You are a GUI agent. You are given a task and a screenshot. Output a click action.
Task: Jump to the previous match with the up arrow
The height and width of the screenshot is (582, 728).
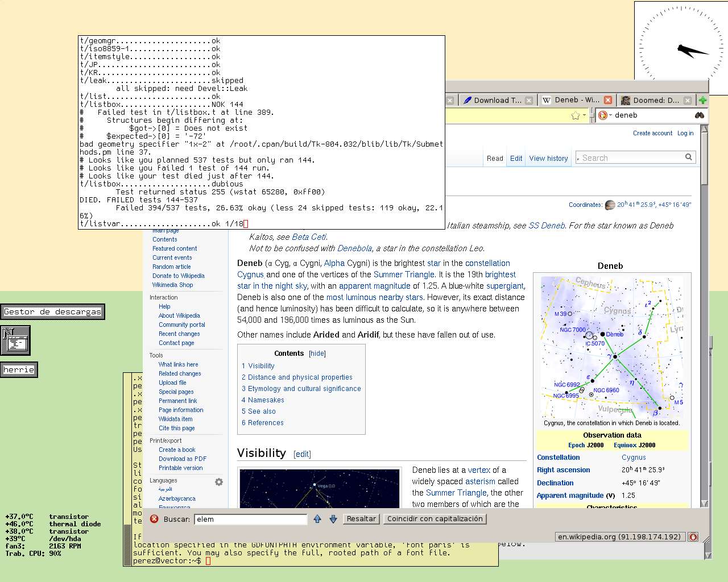coord(317,519)
